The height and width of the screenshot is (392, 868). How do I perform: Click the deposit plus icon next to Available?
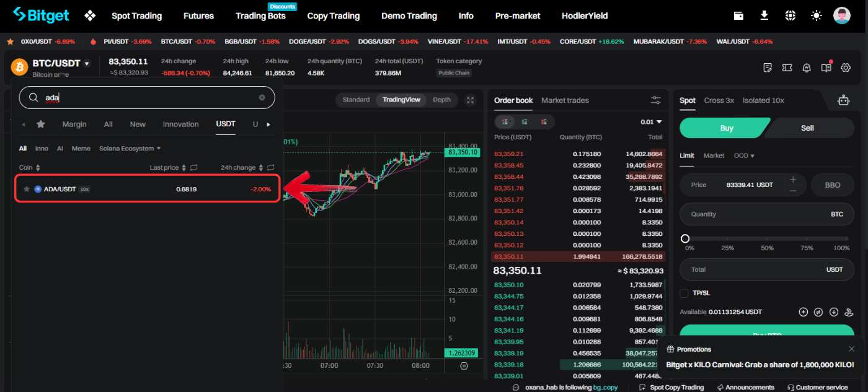(x=804, y=312)
